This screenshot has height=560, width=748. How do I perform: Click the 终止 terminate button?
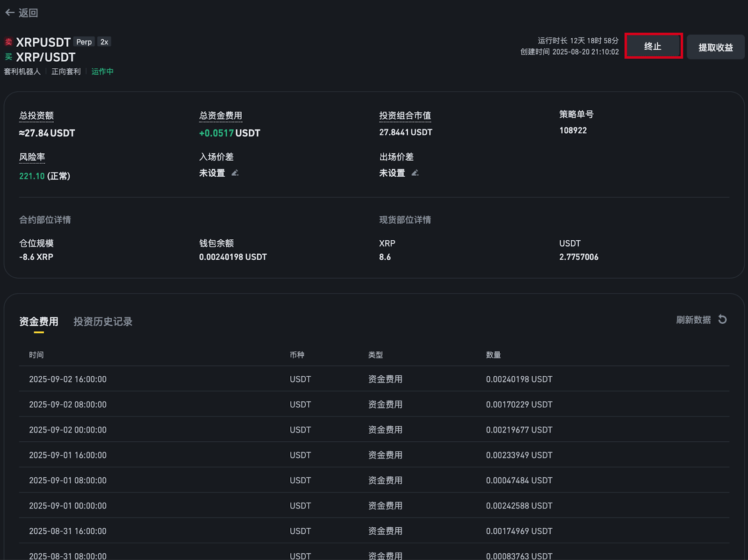(x=654, y=46)
